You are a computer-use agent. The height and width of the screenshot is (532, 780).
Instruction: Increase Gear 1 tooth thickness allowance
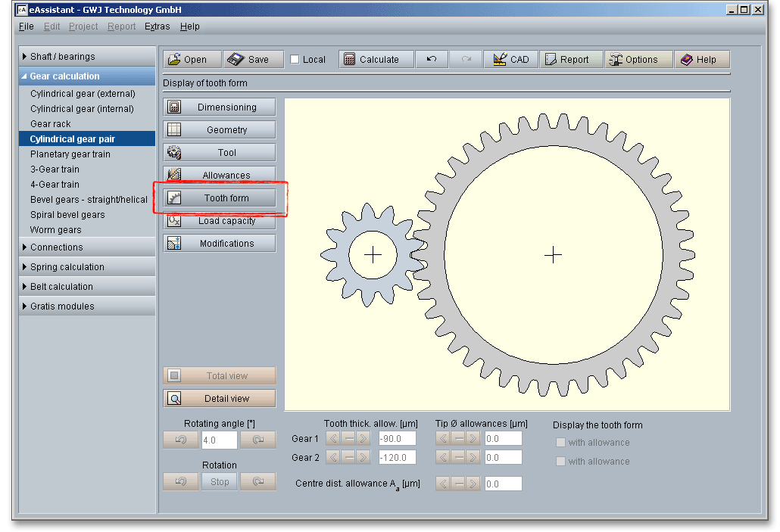(363, 438)
